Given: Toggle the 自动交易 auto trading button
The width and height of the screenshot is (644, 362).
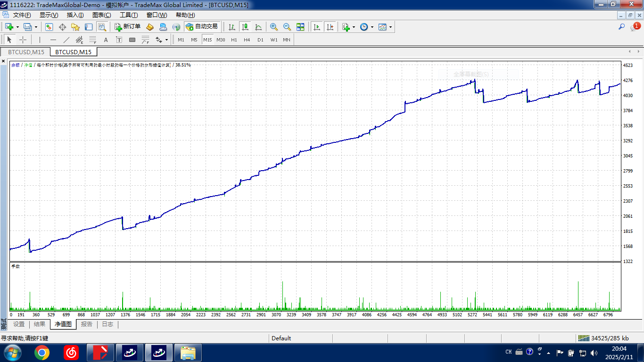Looking at the screenshot, I should pos(202,27).
